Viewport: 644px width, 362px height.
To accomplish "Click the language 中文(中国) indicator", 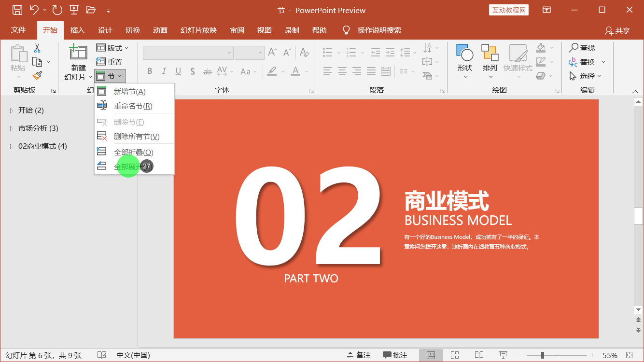I will [133, 355].
